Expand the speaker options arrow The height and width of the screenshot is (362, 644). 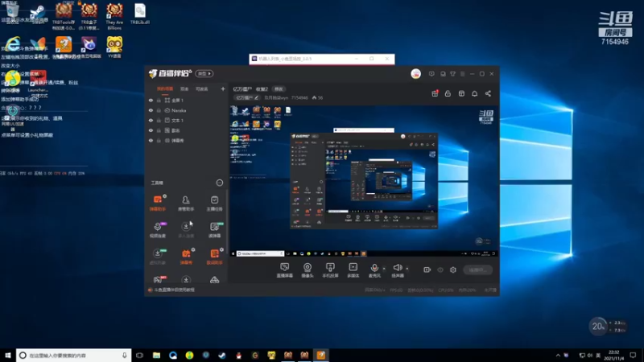(407, 269)
